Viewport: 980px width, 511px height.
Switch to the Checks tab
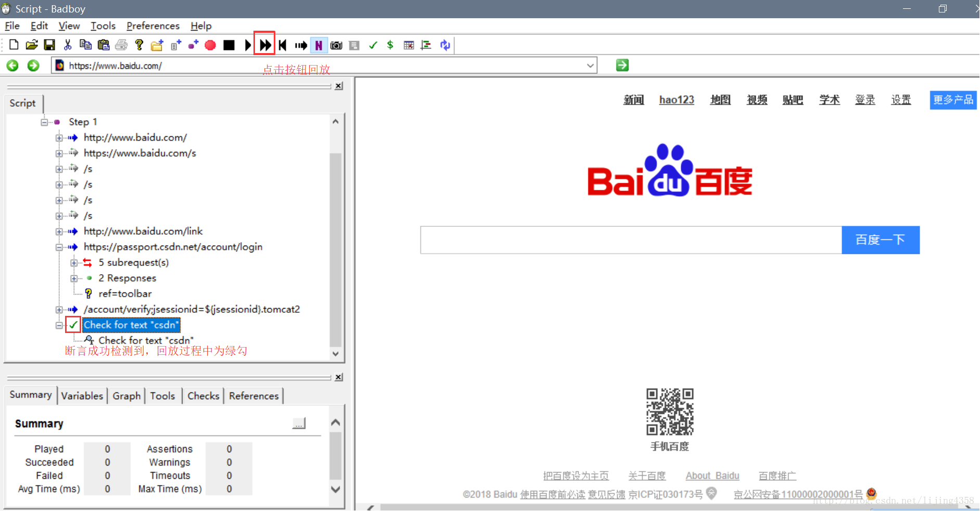(203, 396)
